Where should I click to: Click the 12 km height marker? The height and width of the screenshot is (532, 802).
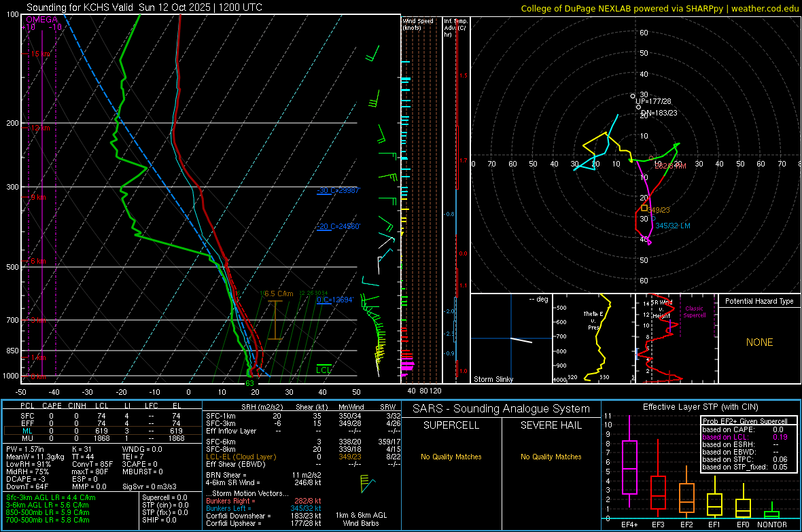(40, 128)
